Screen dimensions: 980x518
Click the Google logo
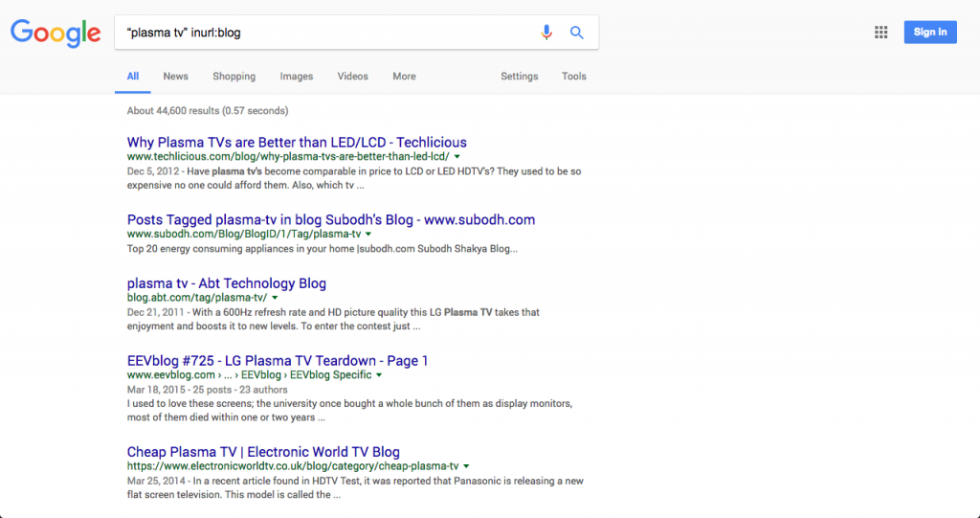pos(56,34)
